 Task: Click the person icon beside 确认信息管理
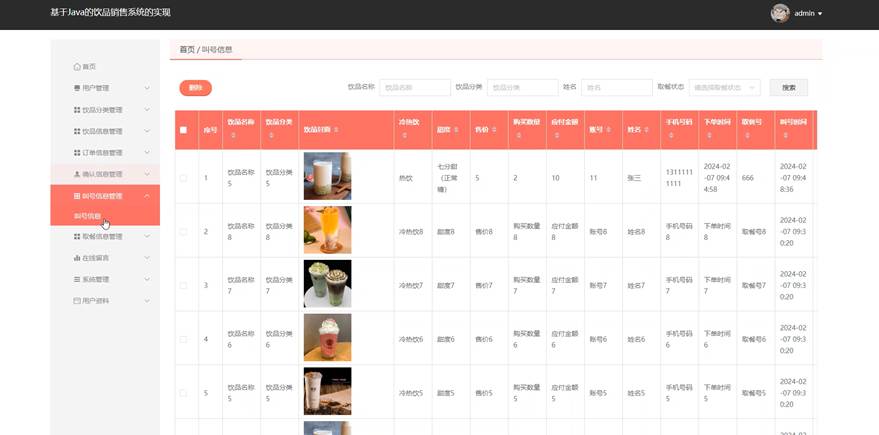[x=77, y=174]
